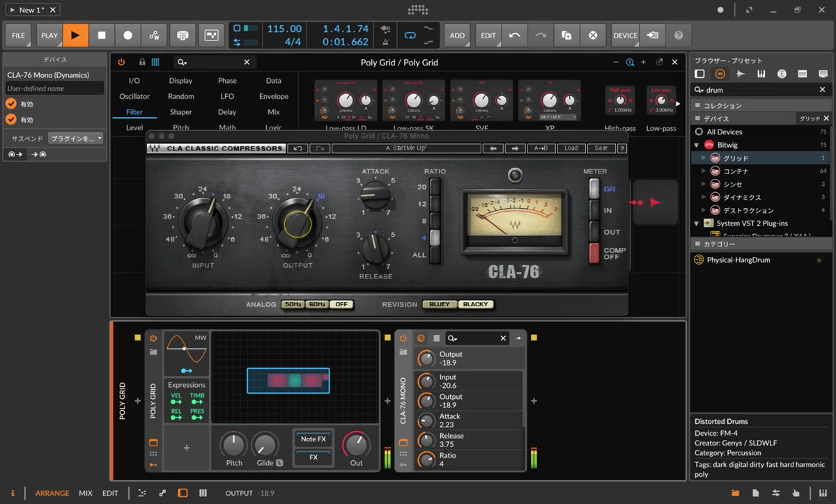Open the EDIT menu

[488, 36]
